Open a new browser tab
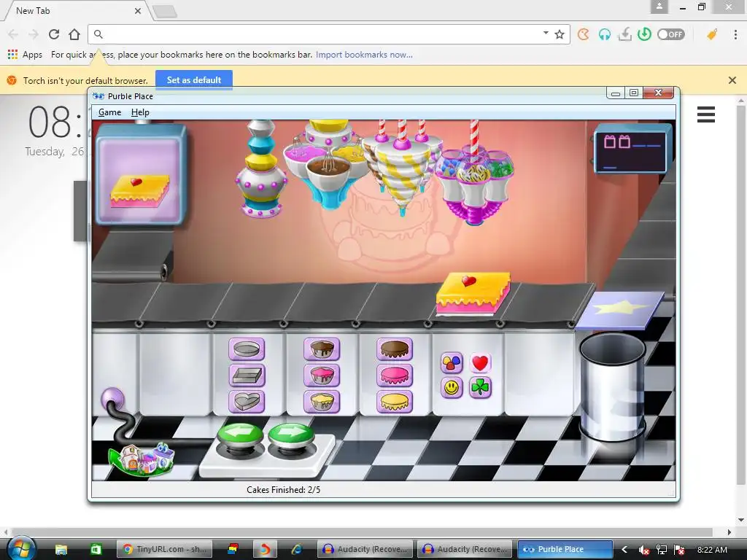Screen dimensions: 747x560 pyautogui.click(x=165, y=12)
